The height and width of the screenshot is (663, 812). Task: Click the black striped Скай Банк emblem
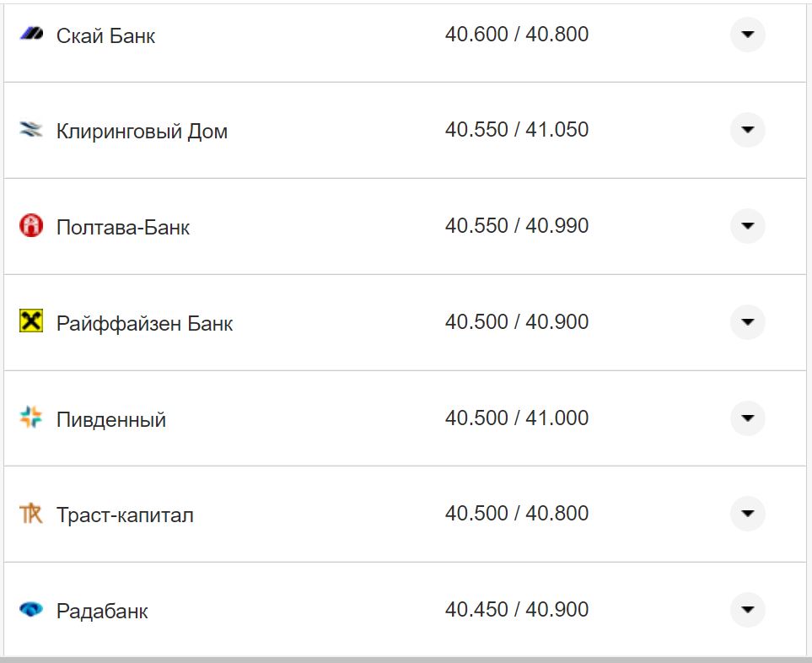(x=30, y=35)
